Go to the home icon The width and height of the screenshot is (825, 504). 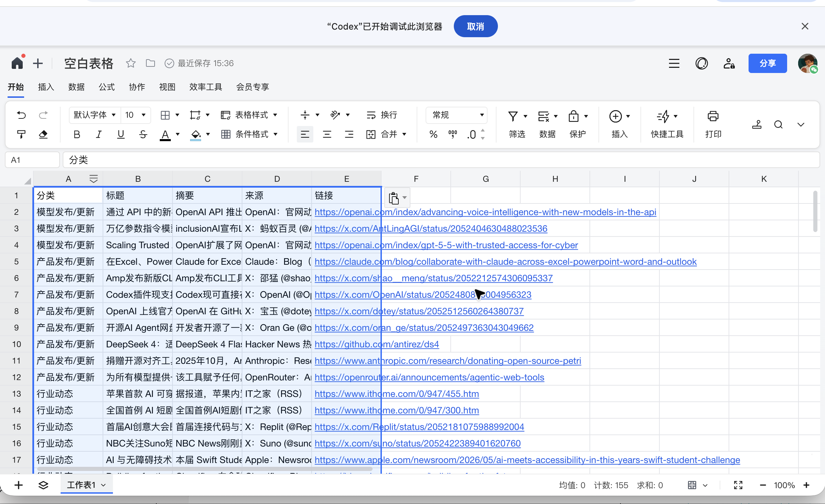point(17,63)
